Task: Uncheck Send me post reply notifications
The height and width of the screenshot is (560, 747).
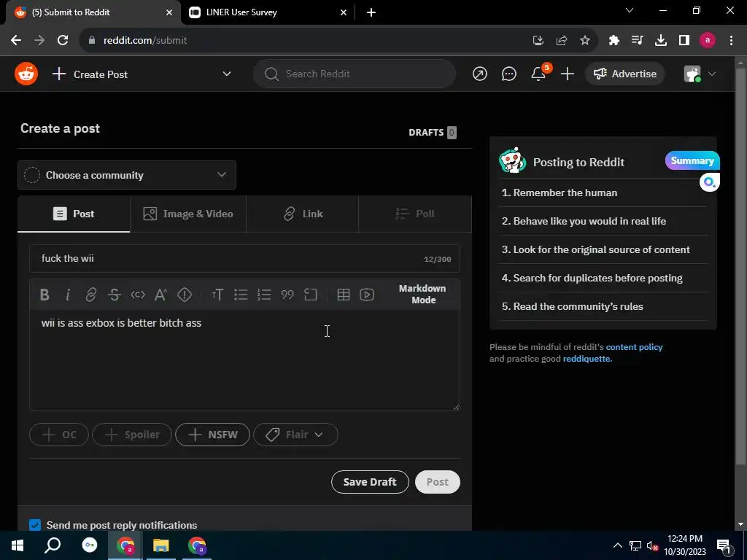Action: pyautogui.click(x=35, y=525)
